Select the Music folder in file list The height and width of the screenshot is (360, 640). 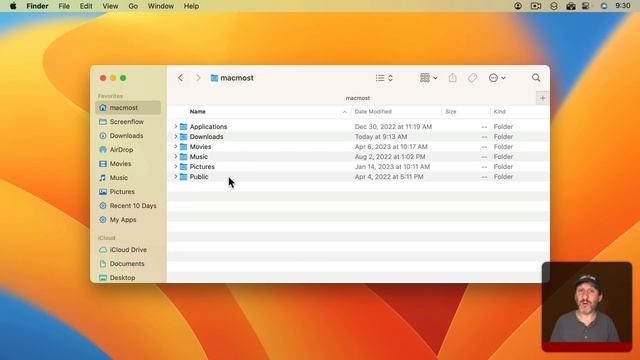358,156
